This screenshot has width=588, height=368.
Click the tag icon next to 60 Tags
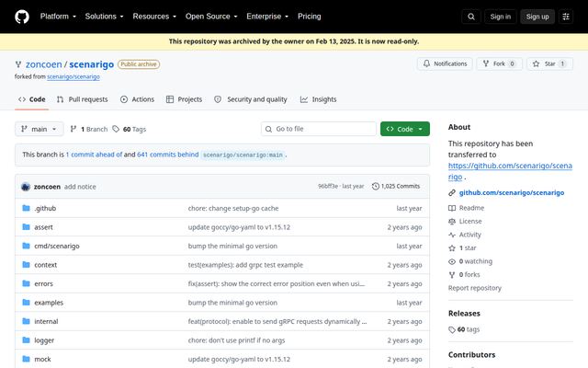point(116,129)
